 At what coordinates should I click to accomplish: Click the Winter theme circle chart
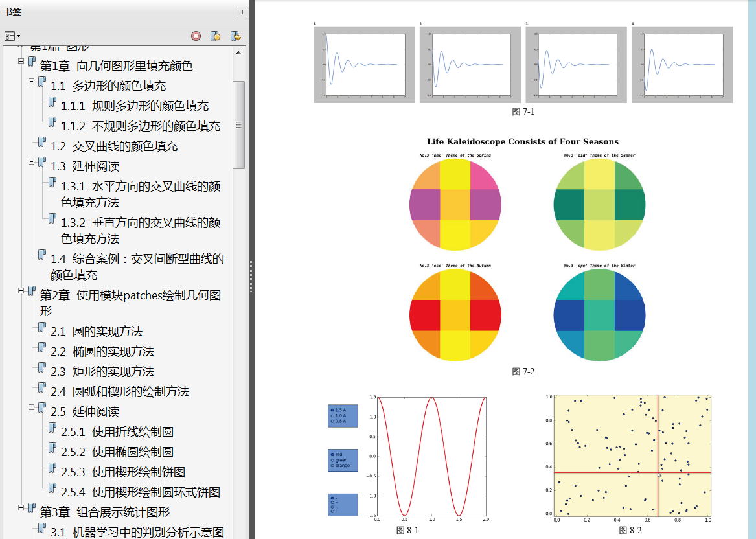click(x=599, y=315)
